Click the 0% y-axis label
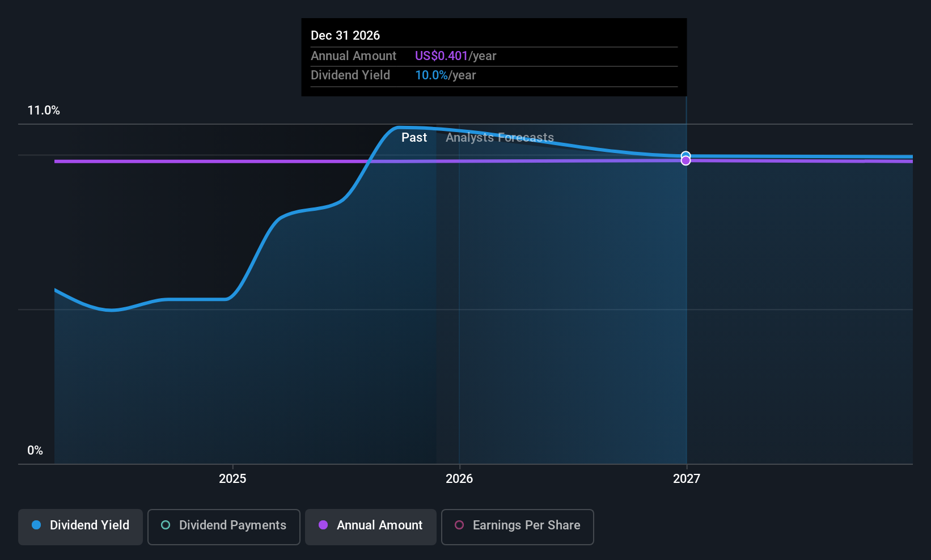This screenshot has width=931, height=560. tap(35, 450)
